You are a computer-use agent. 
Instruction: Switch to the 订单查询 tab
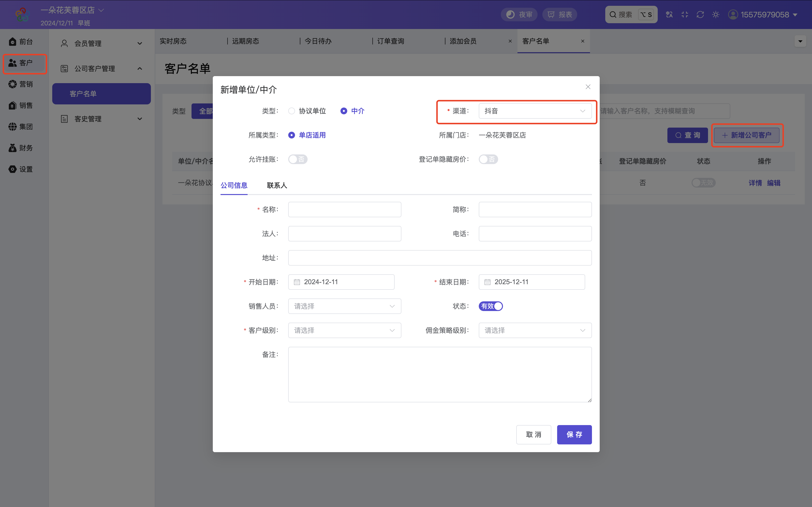coord(391,41)
